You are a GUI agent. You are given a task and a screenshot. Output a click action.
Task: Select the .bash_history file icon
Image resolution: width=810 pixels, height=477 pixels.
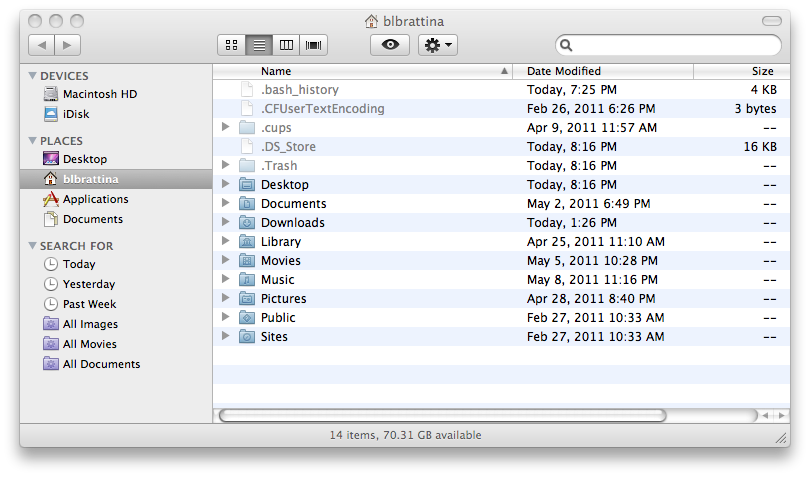pos(247,89)
